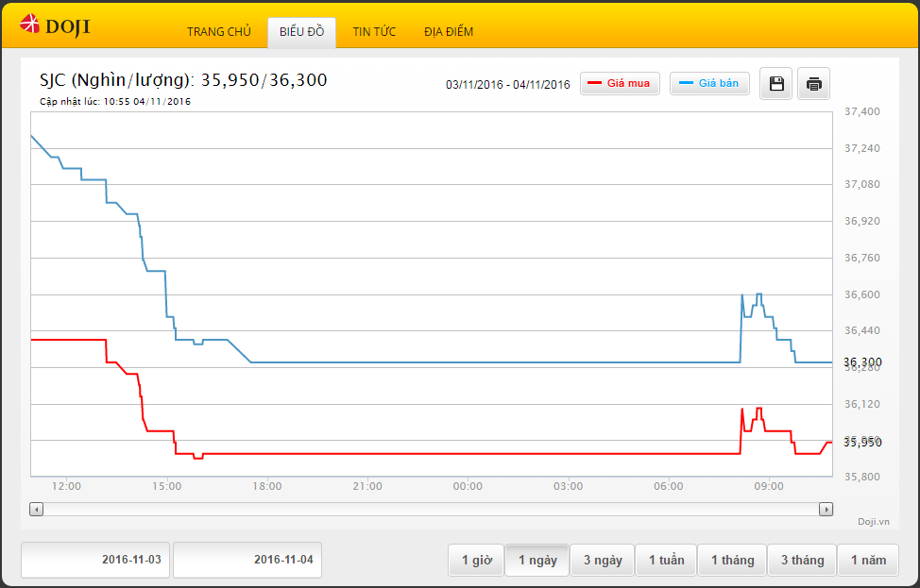Go to the TIN TỨC tab
Image resolution: width=920 pixels, height=588 pixels.
click(x=374, y=32)
